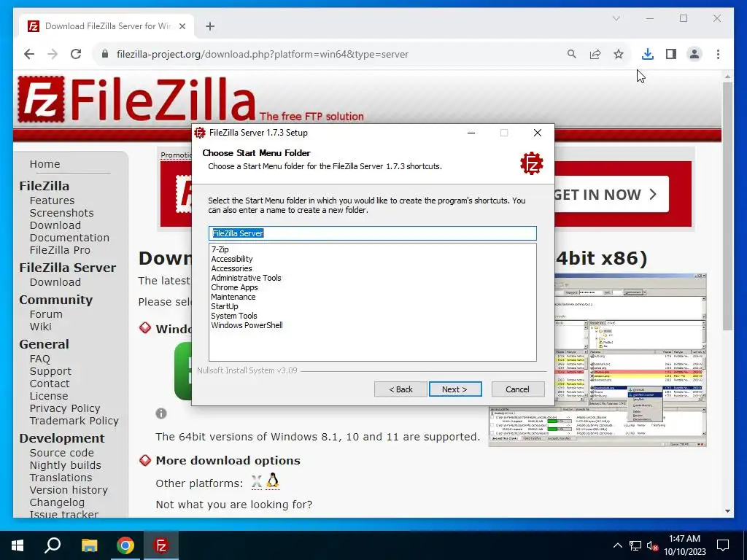The image size is (747, 560).
Task: Open the Privacy Policy sidebar link
Action: (65, 408)
